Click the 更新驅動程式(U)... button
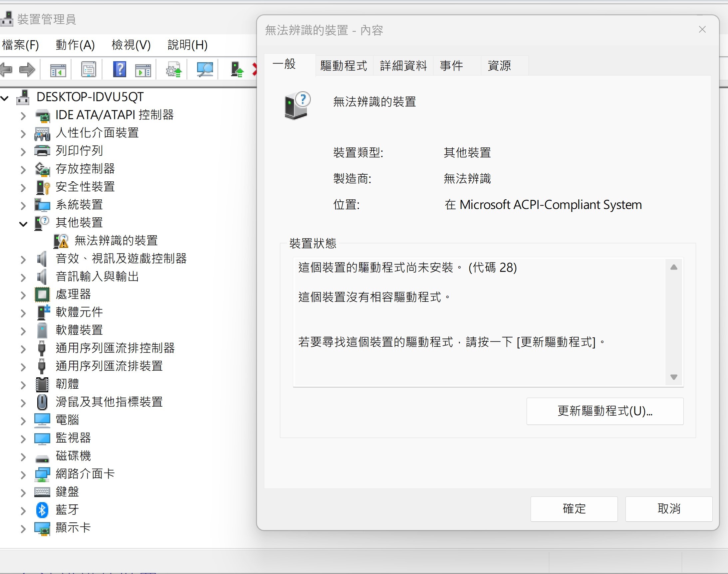 pos(604,411)
